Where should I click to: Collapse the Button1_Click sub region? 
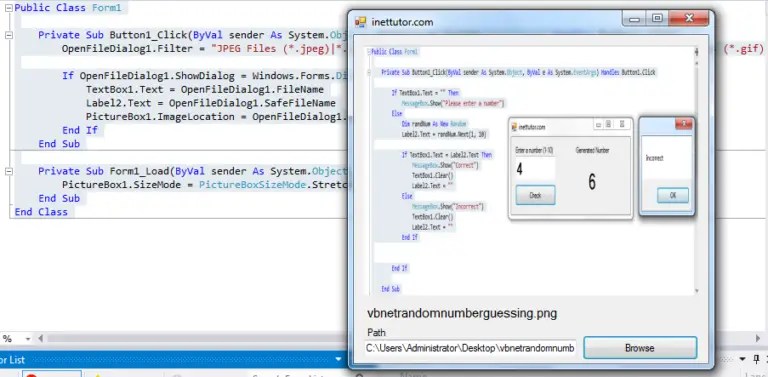pyautogui.click(x=8, y=35)
